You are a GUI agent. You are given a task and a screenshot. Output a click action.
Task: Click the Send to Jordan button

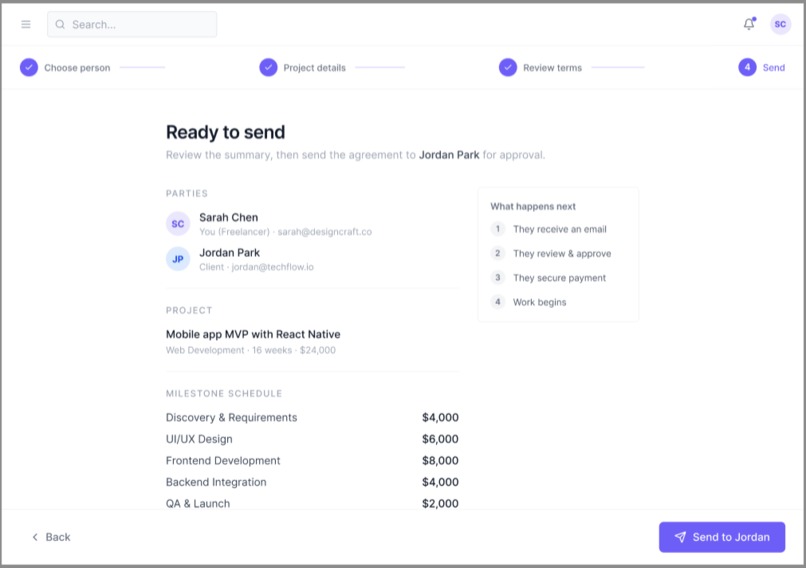click(x=722, y=537)
